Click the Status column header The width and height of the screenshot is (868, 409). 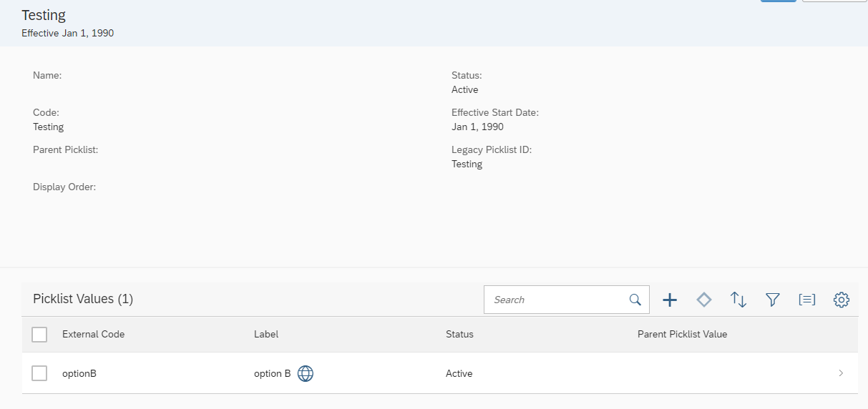[459, 334]
